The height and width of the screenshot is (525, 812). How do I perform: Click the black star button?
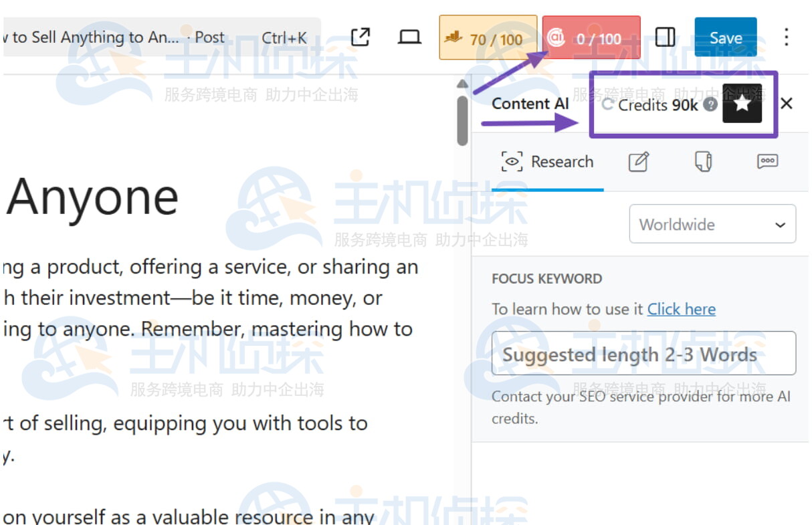pyautogui.click(x=742, y=104)
